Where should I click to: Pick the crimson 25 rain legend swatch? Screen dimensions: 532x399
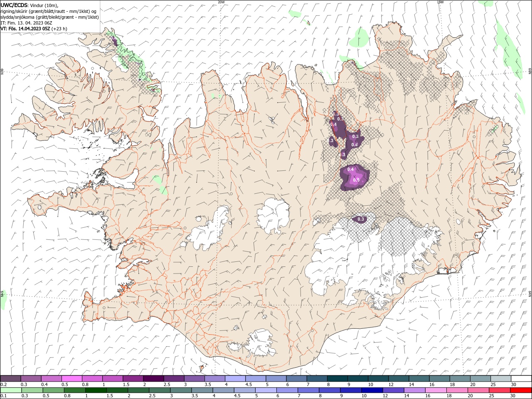pos(500,390)
